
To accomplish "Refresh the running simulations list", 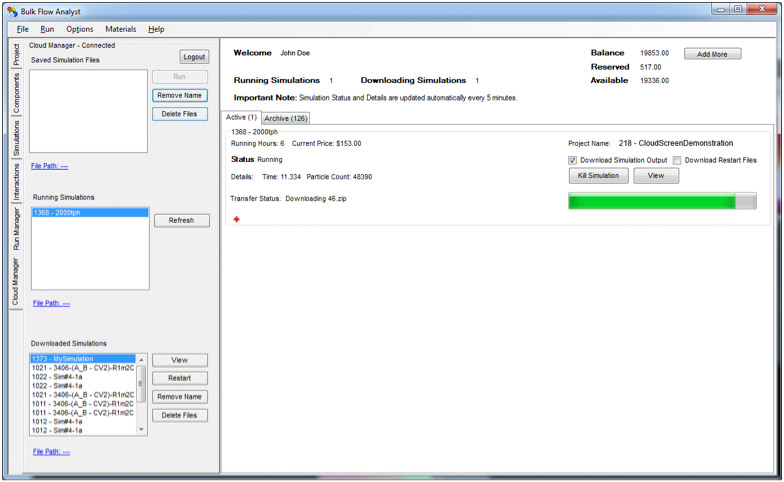I will point(181,220).
